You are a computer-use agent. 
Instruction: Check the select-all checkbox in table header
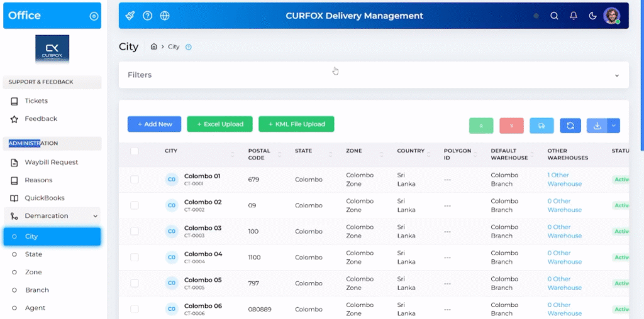[135, 151]
